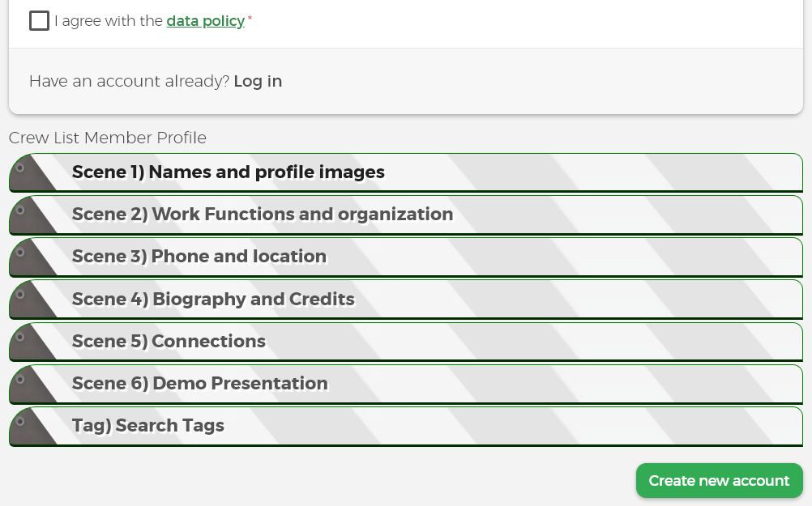Image resolution: width=812 pixels, height=506 pixels.
Task: Expand the Search Tags section
Action: 148,425
